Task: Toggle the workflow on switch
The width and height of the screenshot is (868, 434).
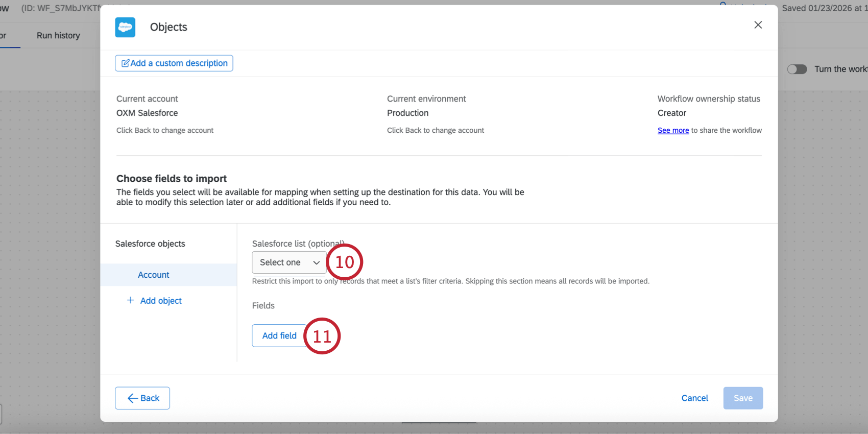Action: (797, 69)
